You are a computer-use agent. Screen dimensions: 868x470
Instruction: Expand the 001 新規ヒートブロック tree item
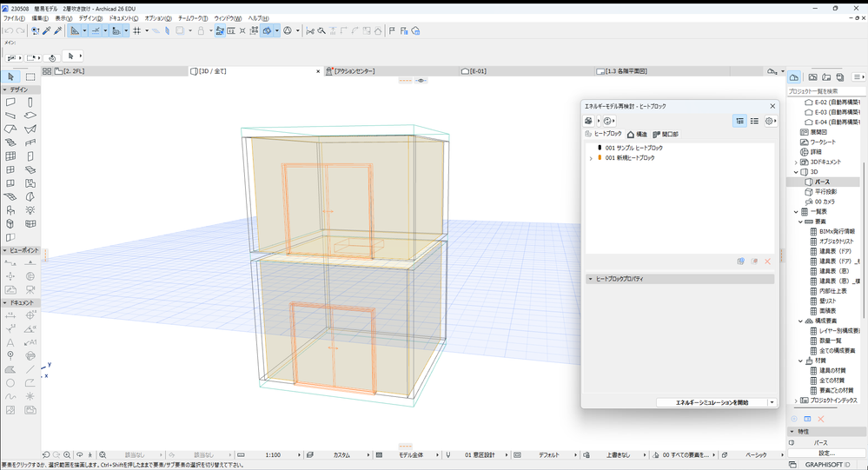(x=591, y=158)
